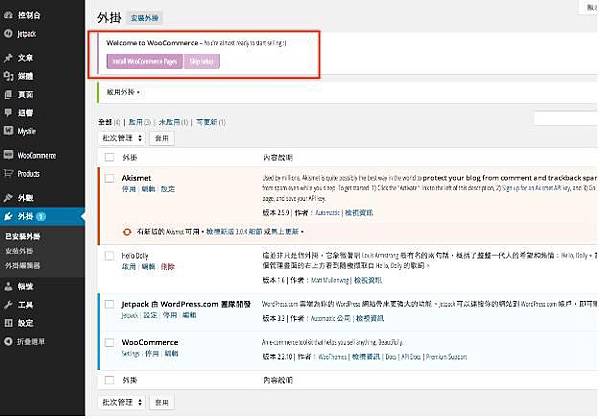Select 安裝外掛 submenu item in sidebar
Image resolution: width=600 pixels, height=419 pixels.
coord(19,251)
